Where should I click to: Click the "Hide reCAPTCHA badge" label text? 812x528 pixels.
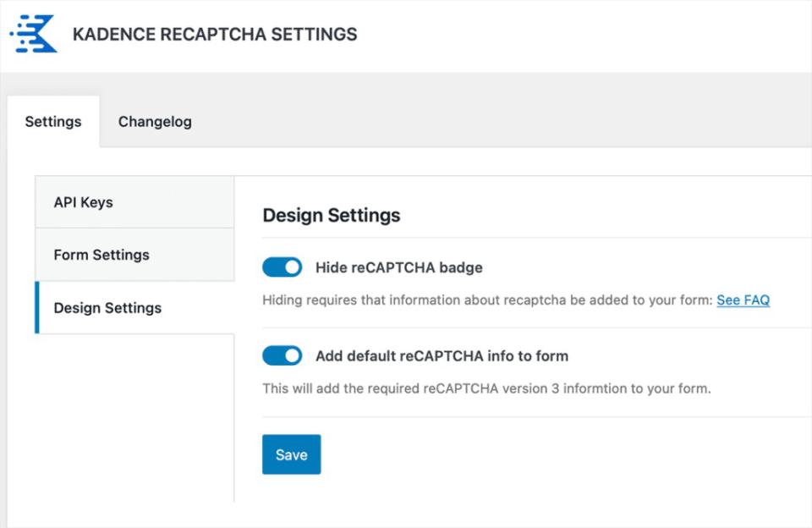tap(398, 267)
